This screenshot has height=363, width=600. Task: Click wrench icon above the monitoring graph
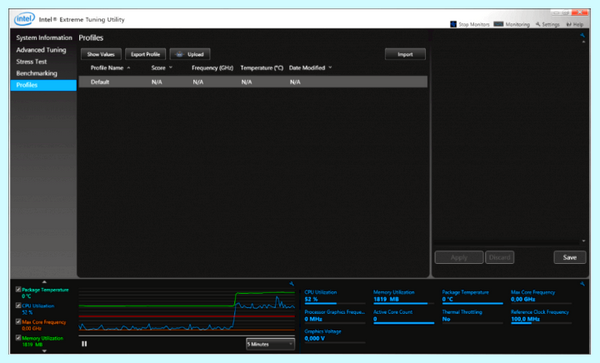[x=292, y=284]
